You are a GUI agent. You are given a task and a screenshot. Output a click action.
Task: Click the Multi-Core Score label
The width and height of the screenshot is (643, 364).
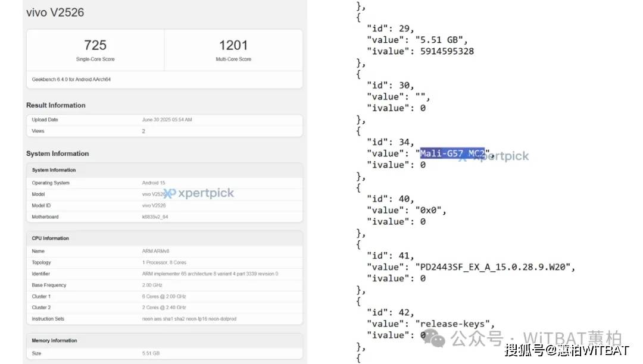coord(233,59)
